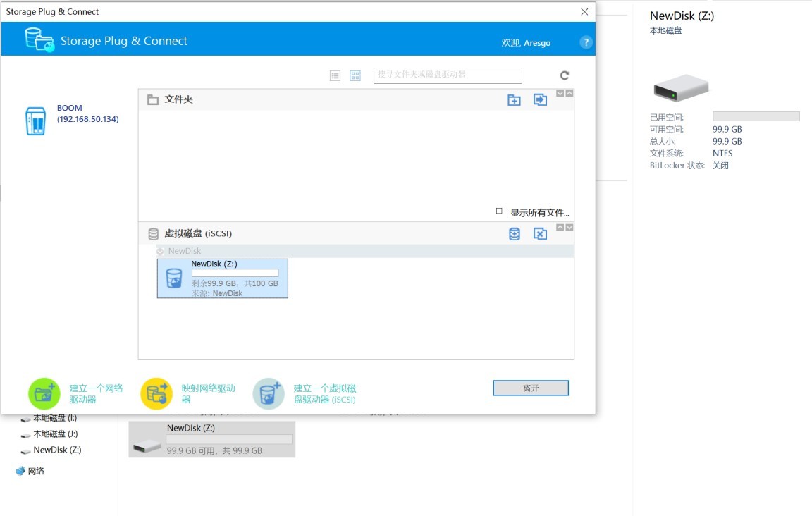812x516 pixels.
Task: Click into the search folders or drives field
Action: pos(448,75)
